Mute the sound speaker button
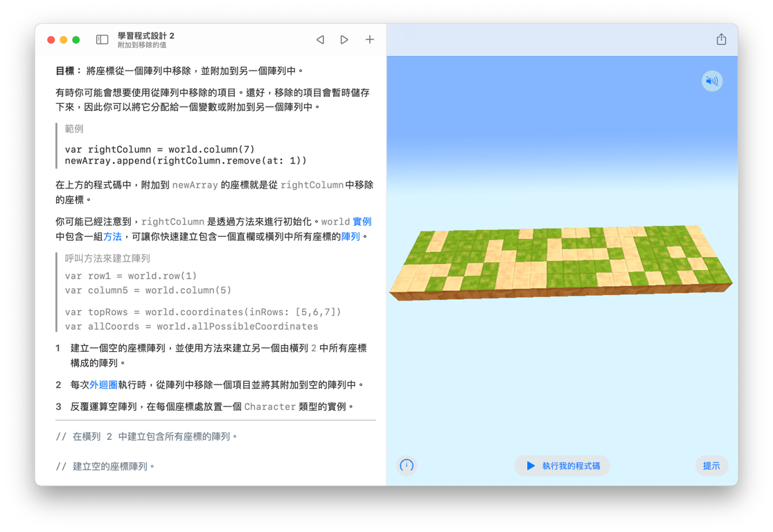The image size is (773, 532). coord(712,81)
